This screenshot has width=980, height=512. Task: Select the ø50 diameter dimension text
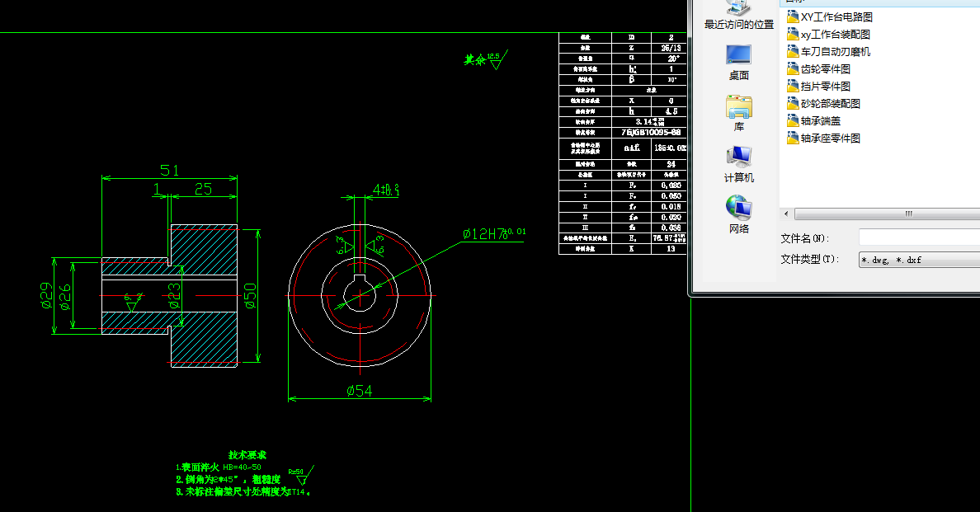250,295
